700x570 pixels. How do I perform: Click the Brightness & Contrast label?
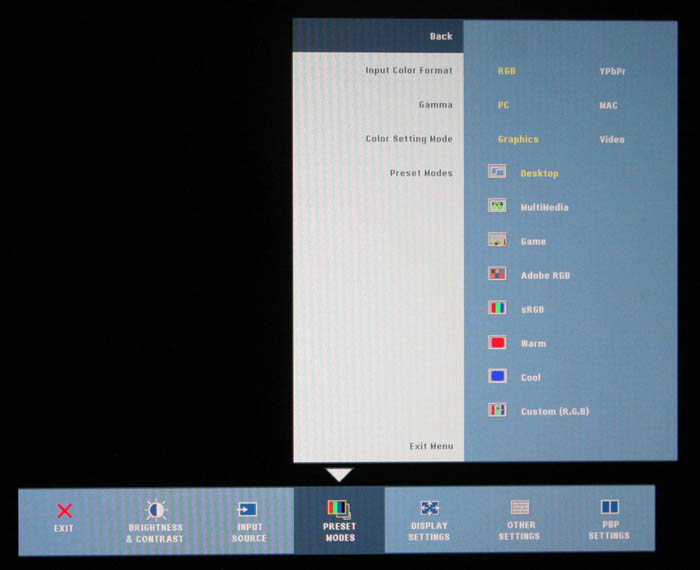(155, 533)
